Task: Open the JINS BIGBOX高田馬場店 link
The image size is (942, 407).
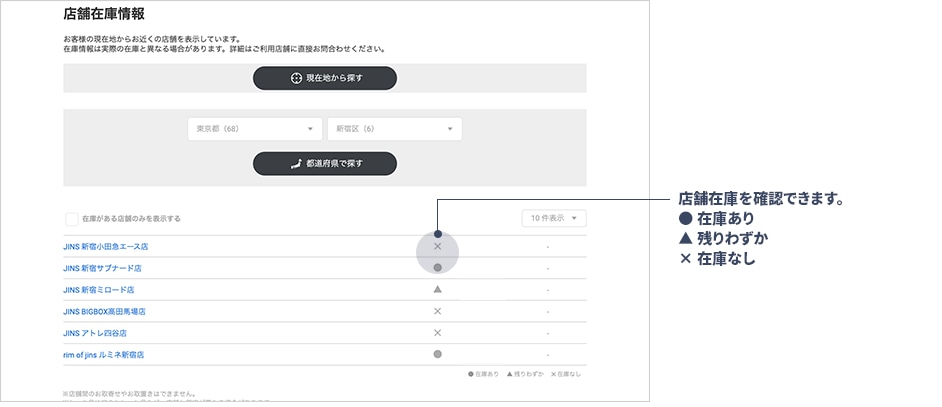Action: click(x=104, y=311)
